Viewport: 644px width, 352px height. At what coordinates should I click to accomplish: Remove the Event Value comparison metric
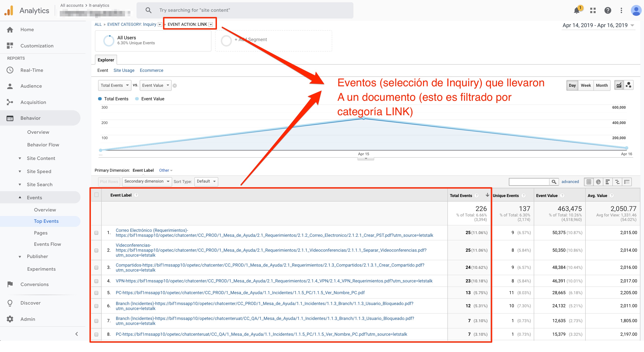(175, 86)
